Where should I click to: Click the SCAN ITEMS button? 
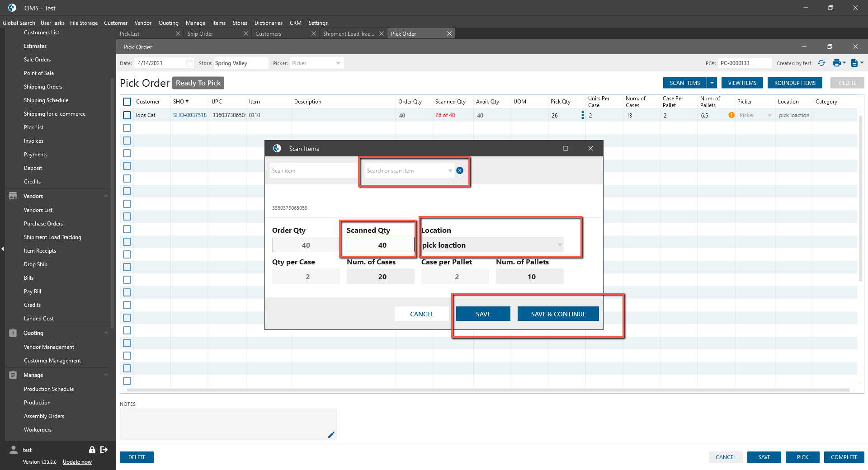(x=685, y=83)
